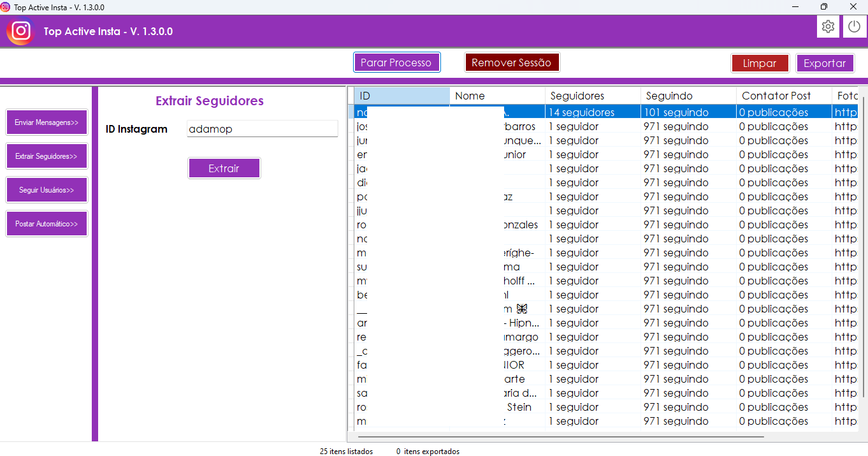Select row with name ending 'barros'
Image resolution: width=868 pixels, height=456 pixels.
pos(607,126)
